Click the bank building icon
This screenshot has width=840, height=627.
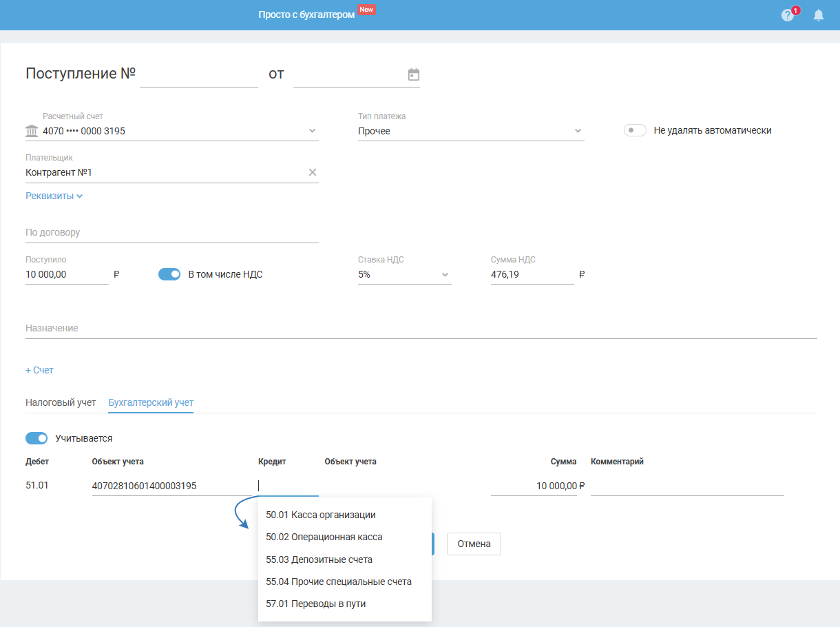pyautogui.click(x=32, y=131)
